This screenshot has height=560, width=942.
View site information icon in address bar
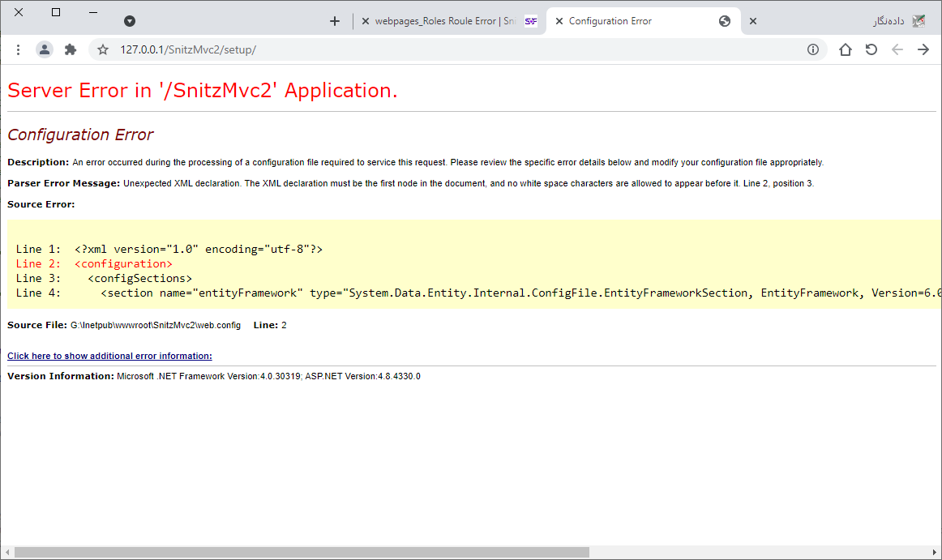coord(813,49)
